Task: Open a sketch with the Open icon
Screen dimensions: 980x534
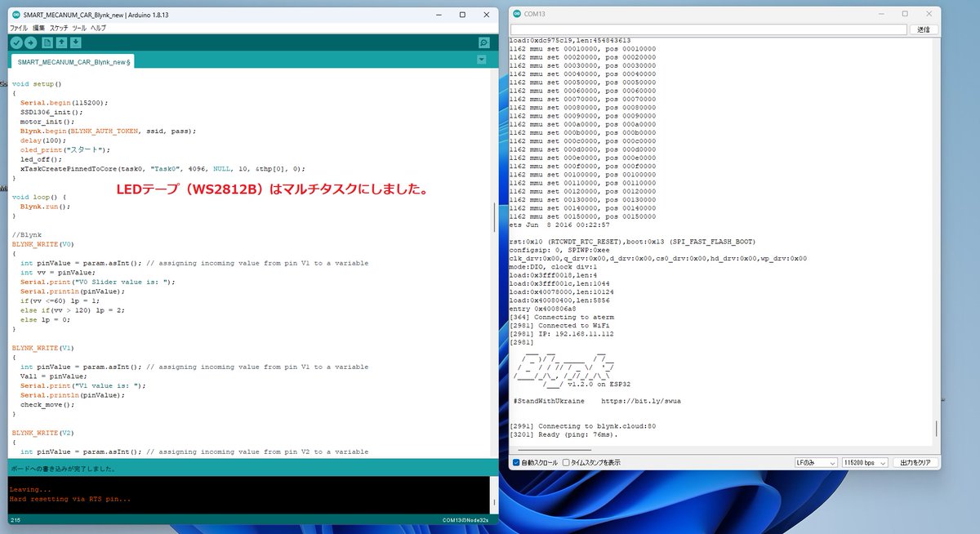Action: 61,42
